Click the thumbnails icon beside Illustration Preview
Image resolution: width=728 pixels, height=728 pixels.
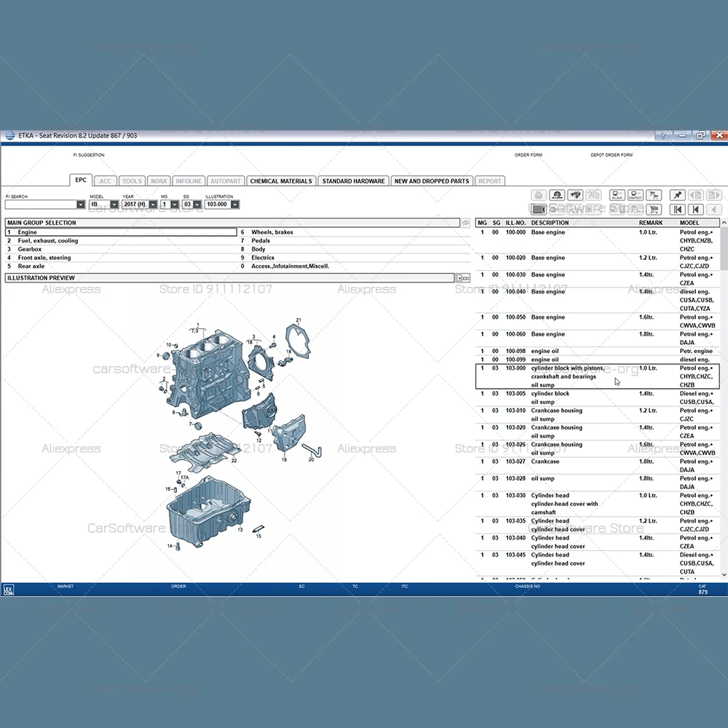tap(462, 278)
